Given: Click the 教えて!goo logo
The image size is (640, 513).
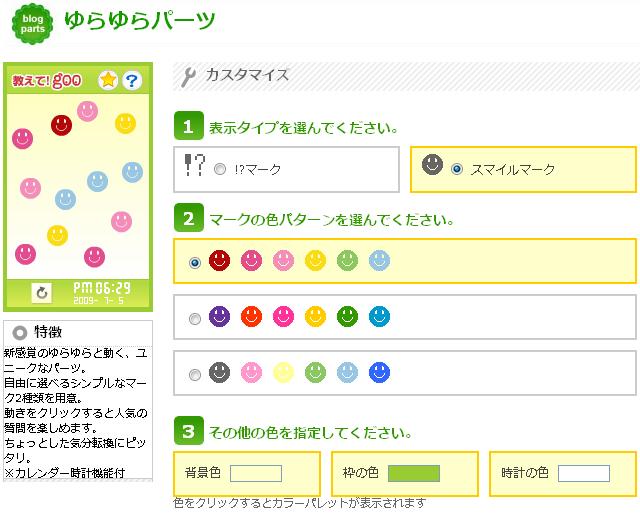Looking at the screenshot, I should (46, 80).
